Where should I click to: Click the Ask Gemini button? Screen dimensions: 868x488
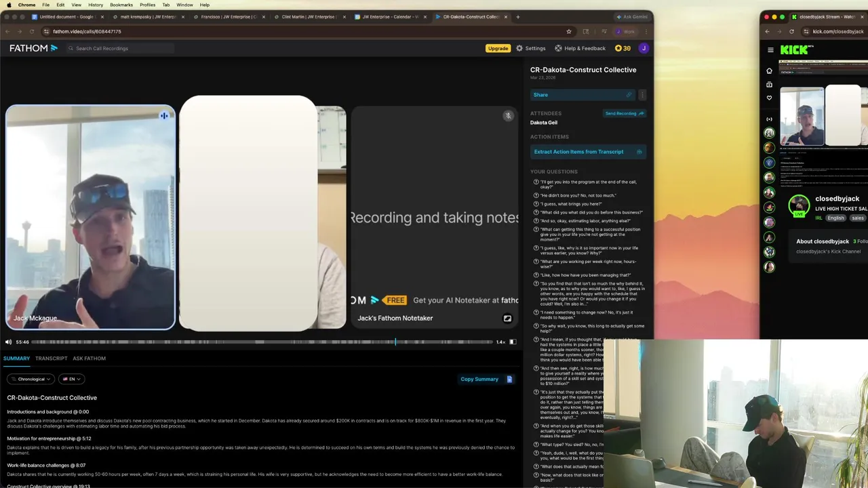(x=632, y=17)
